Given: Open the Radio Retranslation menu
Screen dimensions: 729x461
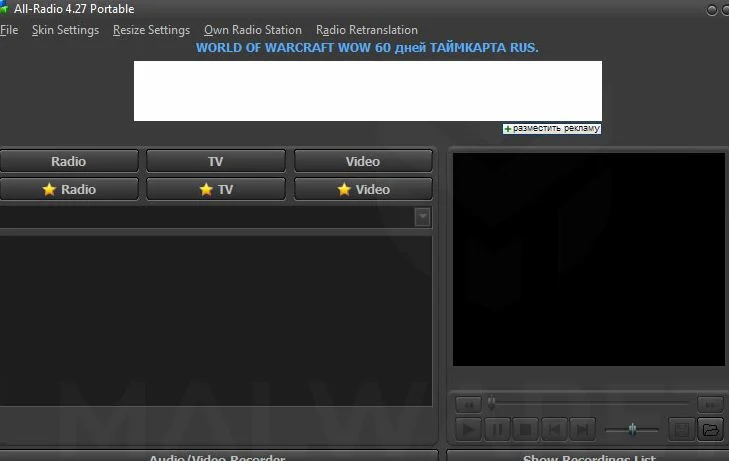Looking at the screenshot, I should click(367, 30).
